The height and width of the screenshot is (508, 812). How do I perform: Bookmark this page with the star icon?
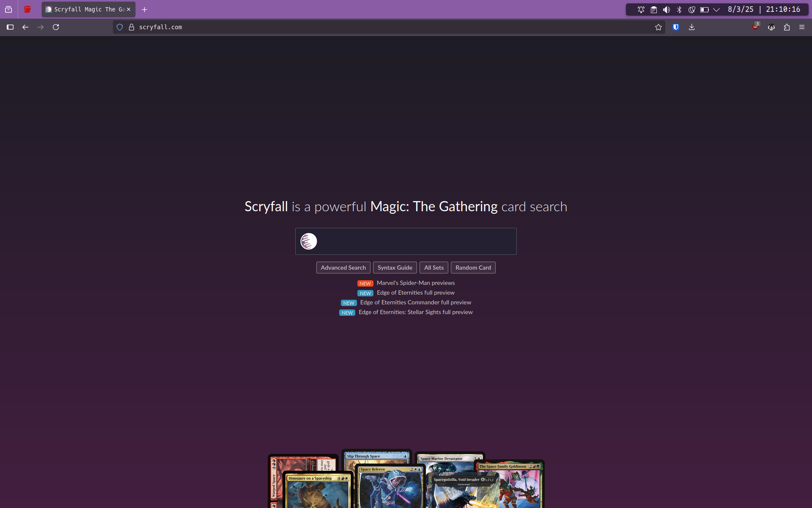(x=658, y=27)
